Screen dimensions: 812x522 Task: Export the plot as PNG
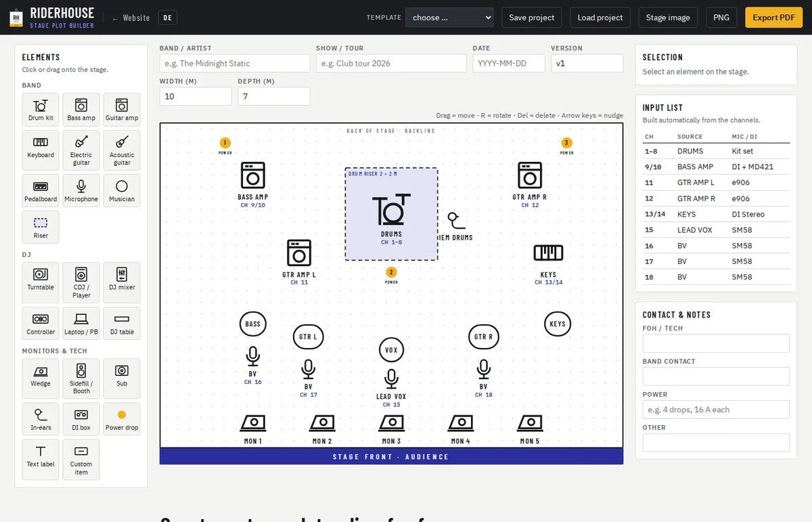[x=721, y=18]
